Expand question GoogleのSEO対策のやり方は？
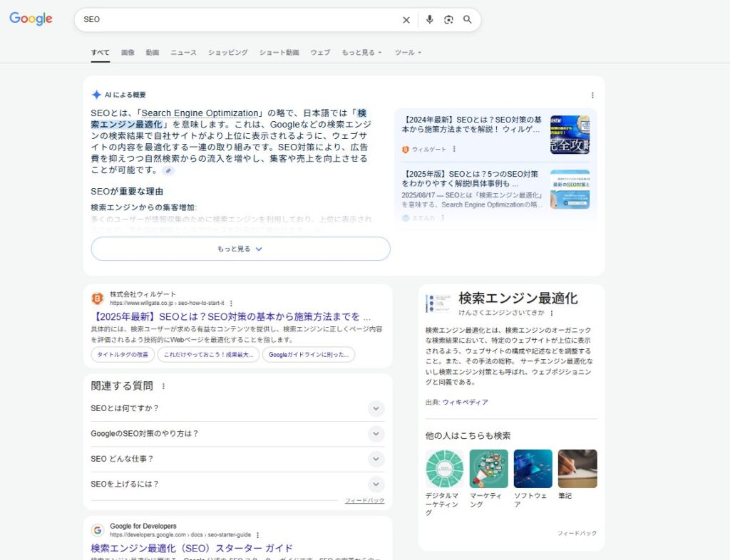This screenshot has height=560, width=730. [376, 434]
